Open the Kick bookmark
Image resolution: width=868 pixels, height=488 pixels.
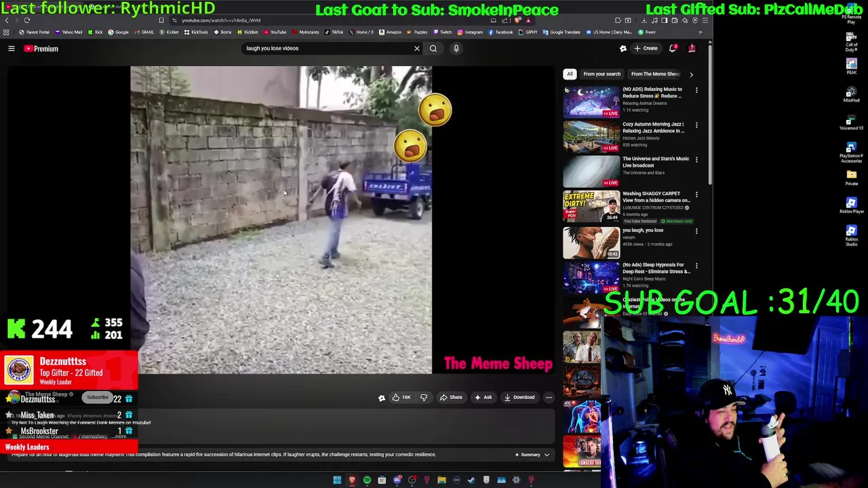(x=96, y=32)
